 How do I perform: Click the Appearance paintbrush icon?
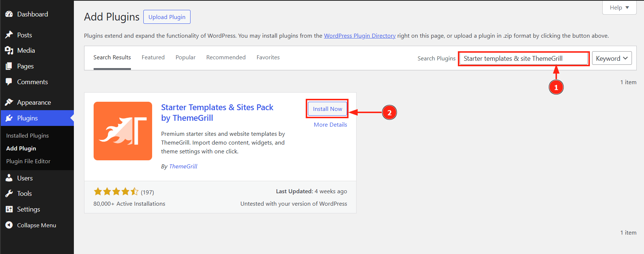9,102
